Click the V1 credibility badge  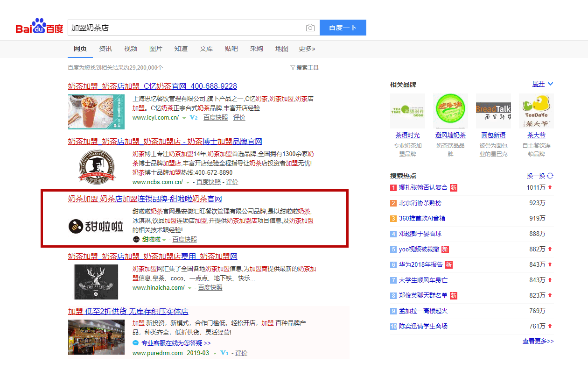coord(224,353)
